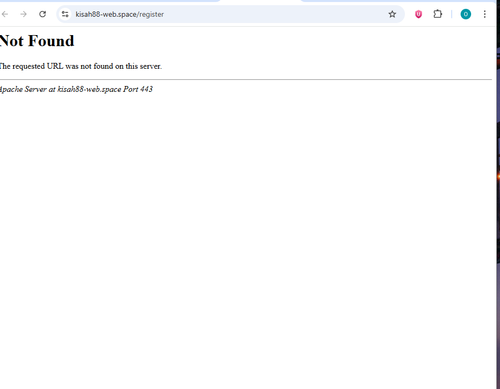Screen dimensions: 500x389
Task: Click the requested URL was not found text
Action: 81,66
